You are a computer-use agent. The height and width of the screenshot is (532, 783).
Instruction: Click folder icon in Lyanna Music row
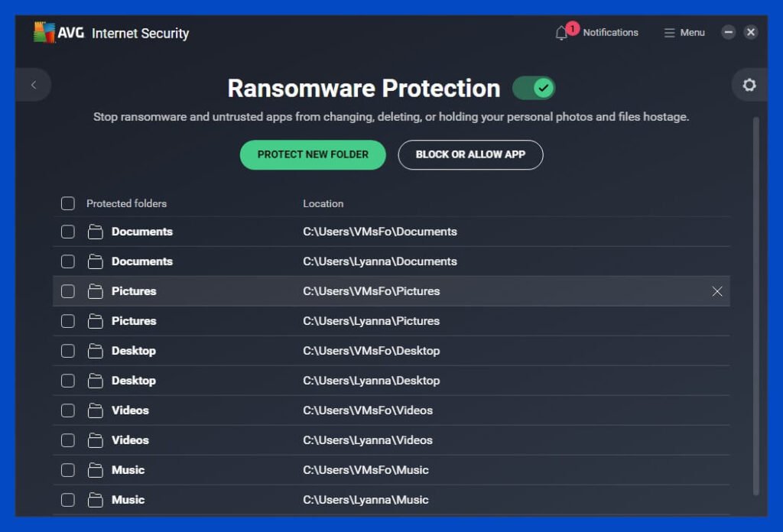pos(96,500)
